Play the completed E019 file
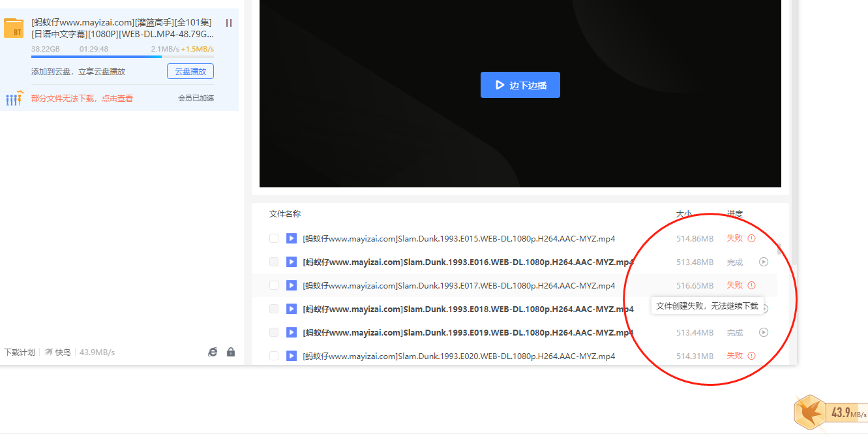 click(764, 332)
